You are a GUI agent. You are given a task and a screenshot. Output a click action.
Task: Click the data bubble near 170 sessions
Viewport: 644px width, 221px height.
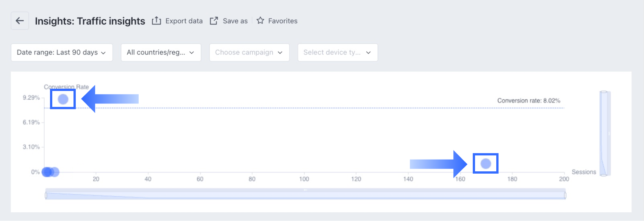point(486,163)
